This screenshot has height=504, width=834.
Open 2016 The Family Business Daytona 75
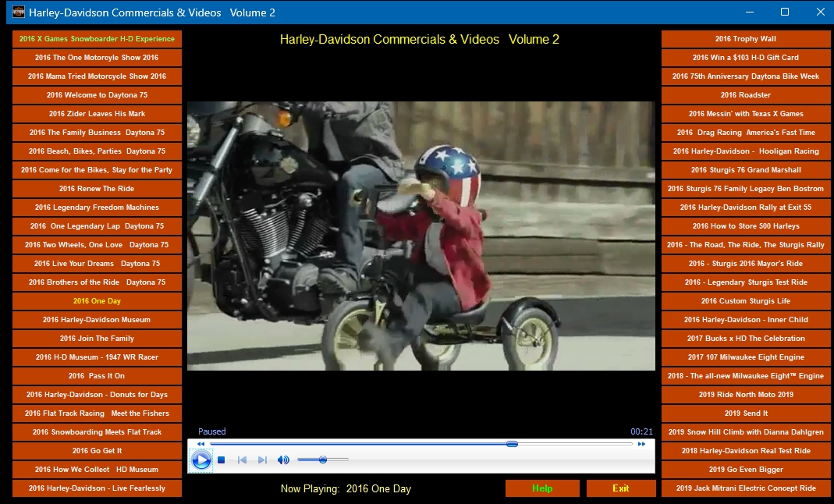pyautogui.click(x=97, y=133)
